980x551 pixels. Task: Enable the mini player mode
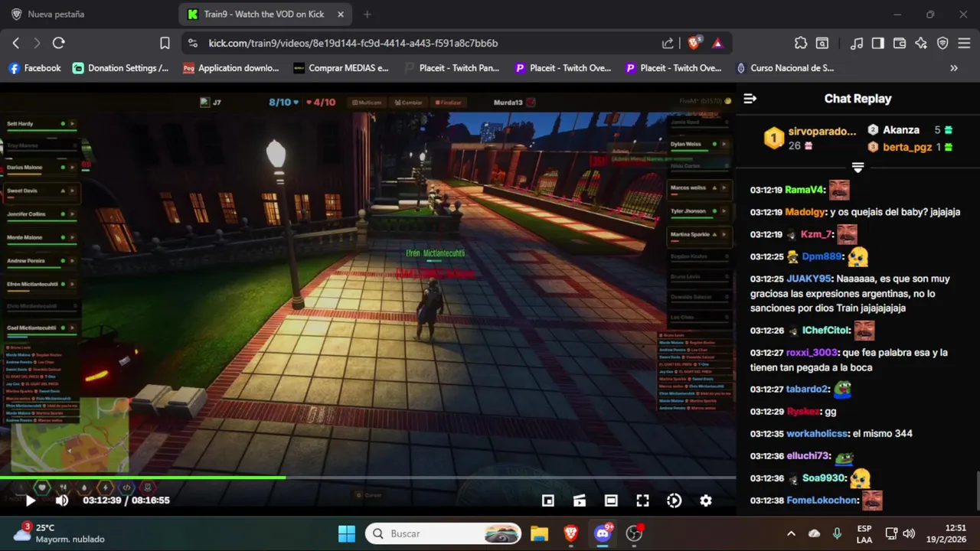(548, 500)
